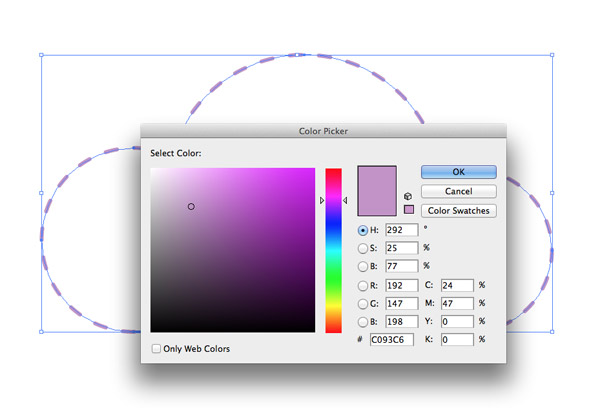Click the blue field showing 198
This screenshot has height=417, width=600.
401,321
